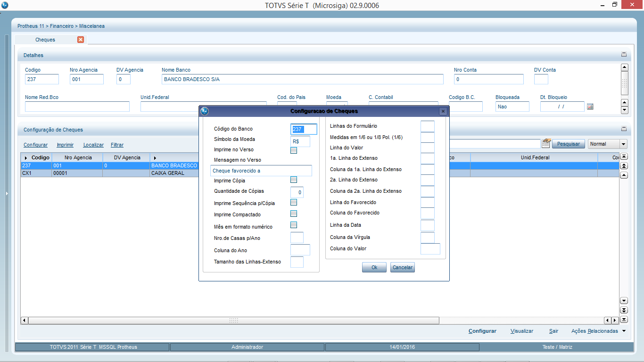Click the Pesquisar button
This screenshot has width=644, height=362.
pos(569,144)
